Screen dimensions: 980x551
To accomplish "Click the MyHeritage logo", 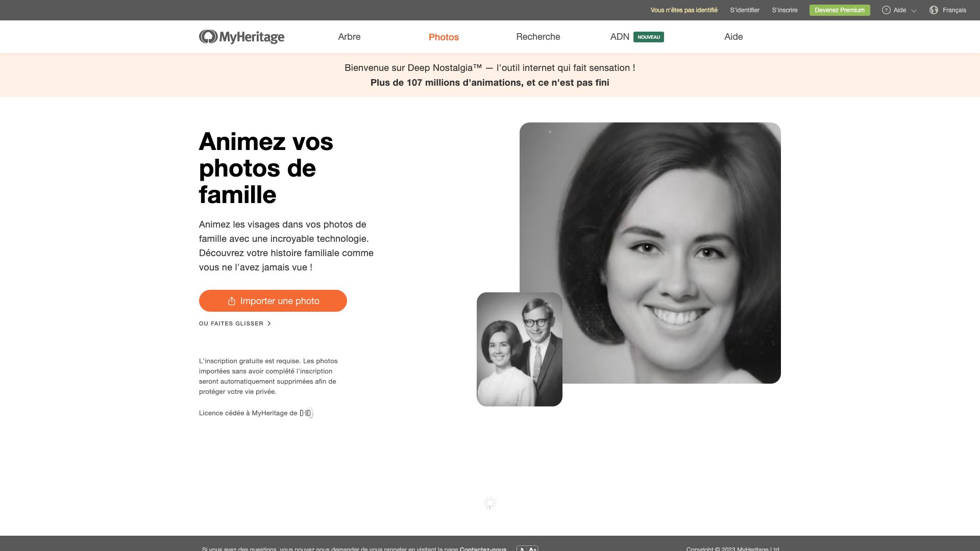I will [241, 37].
